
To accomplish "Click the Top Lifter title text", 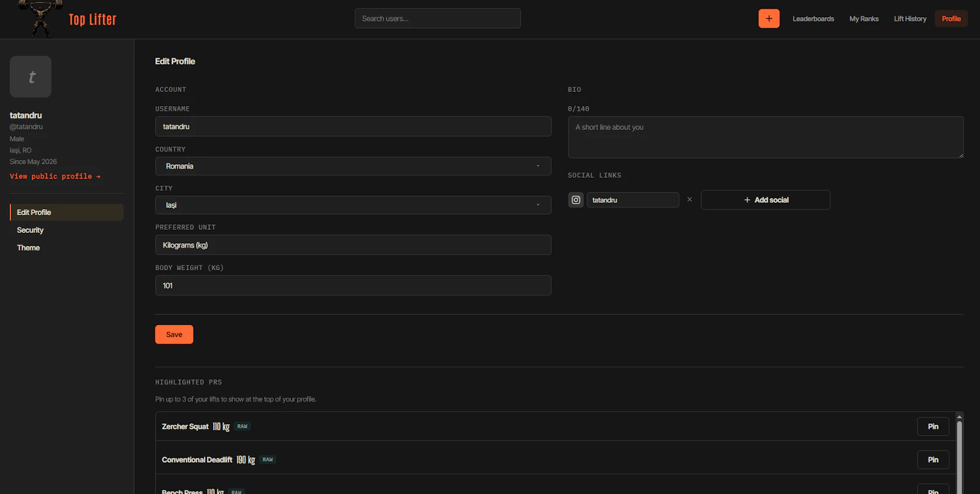I will pyautogui.click(x=92, y=20).
